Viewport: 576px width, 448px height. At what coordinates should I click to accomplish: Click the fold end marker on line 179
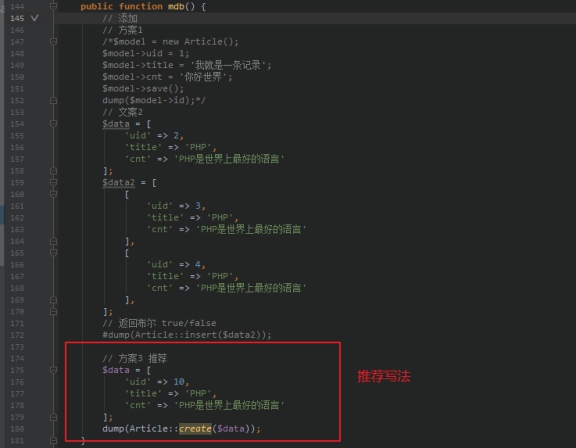(53, 417)
